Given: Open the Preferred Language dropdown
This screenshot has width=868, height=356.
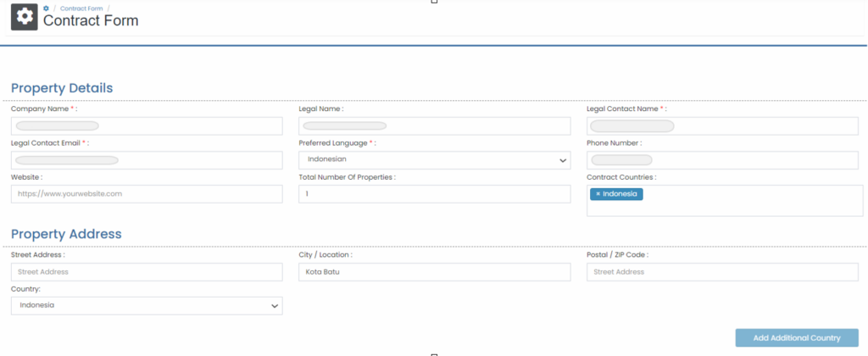Looking at the screenshot, I should click(x=435, y=160).
